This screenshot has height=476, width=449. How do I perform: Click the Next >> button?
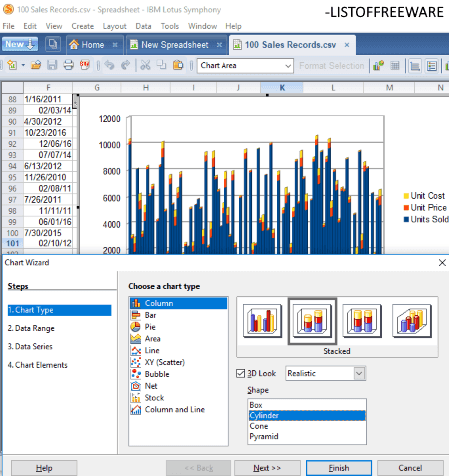(267, 468)
